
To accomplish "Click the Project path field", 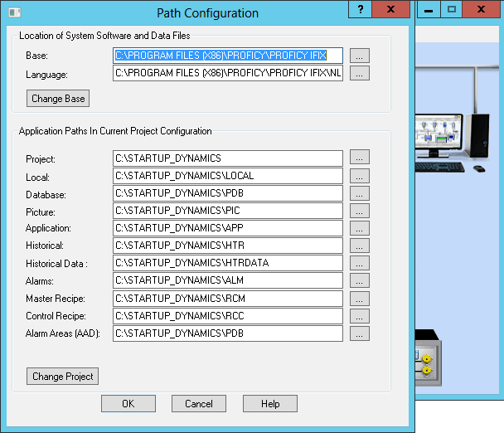I will tap(228, 158).
